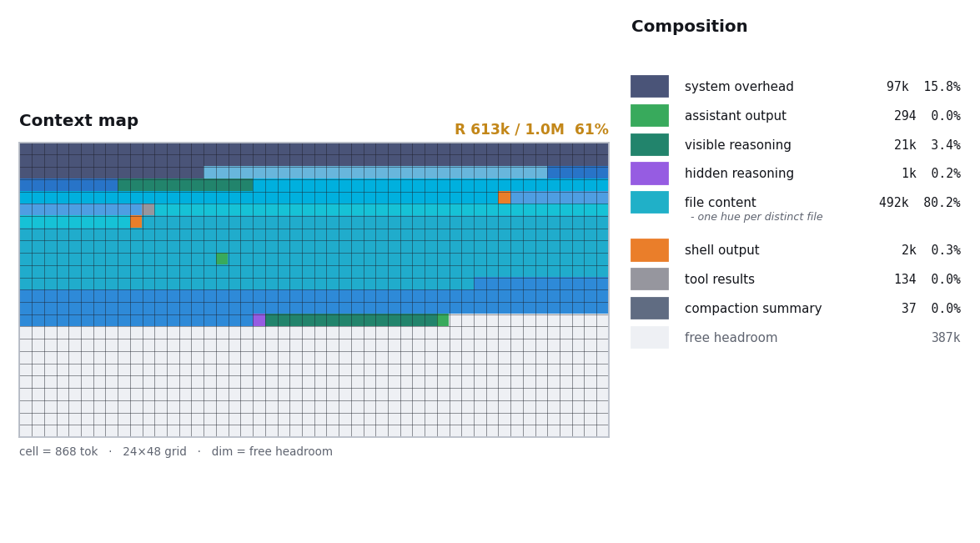Click the orange shell output swatch
This screenshot has height=543, width=980.
pos(650,250)
